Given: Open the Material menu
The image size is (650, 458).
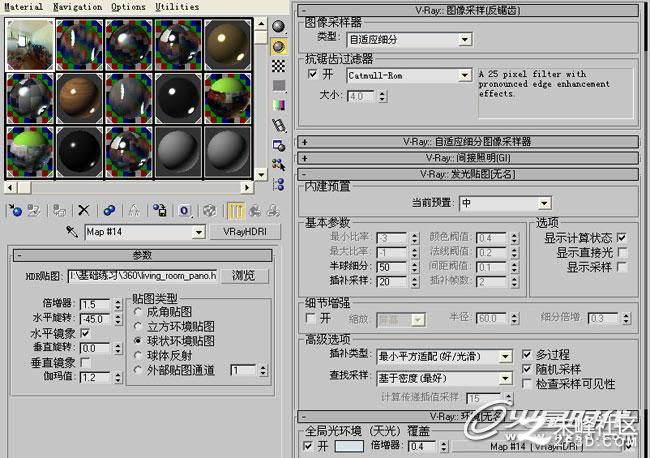Looking at the screenshot, I should pos(23,7).
